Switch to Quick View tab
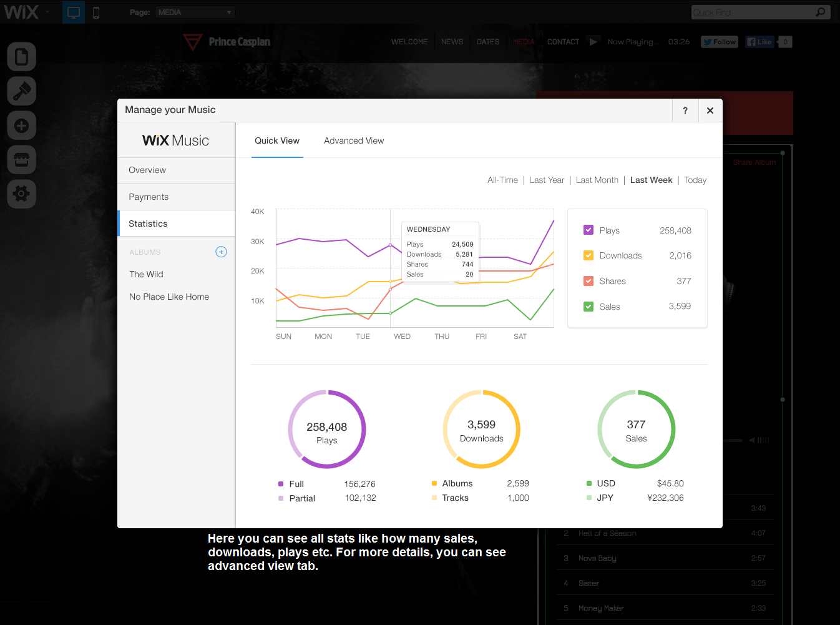840x625 pixels. point(277,140)
